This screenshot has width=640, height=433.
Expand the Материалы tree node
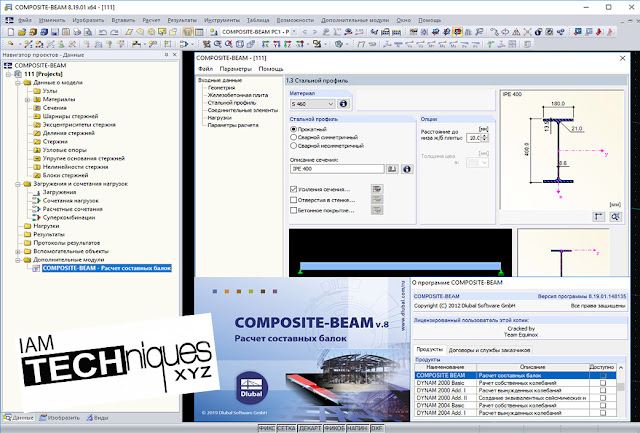point(27,100)
